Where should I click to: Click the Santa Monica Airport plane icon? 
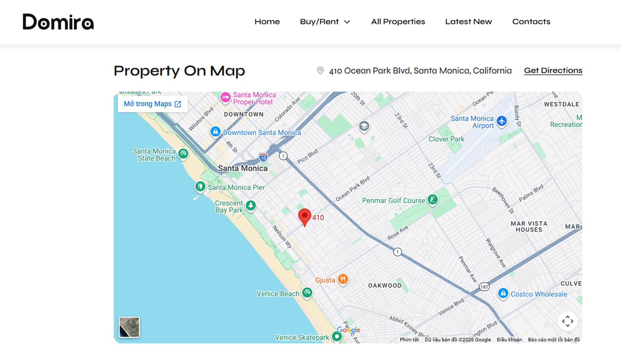point(502,121)
